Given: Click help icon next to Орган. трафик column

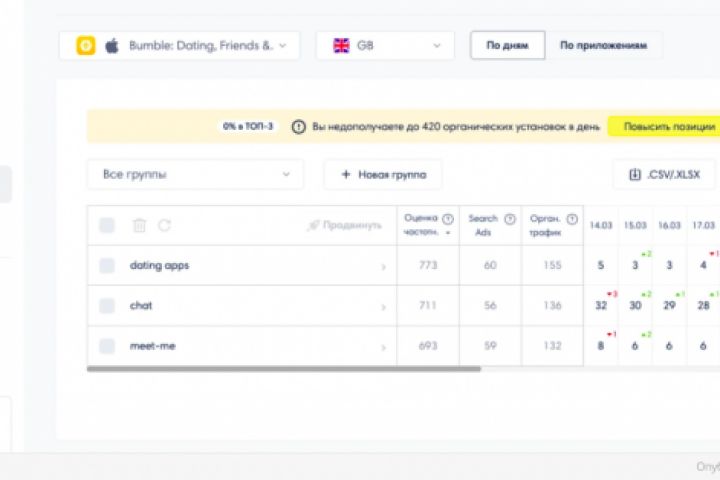Looking at the screenshot, I should [x=572, y=220].
